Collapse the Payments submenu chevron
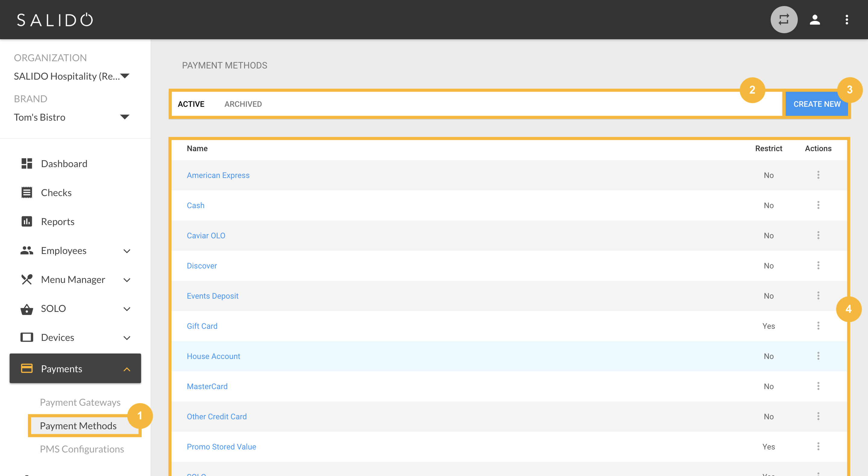This screenshot has width=868, height=476. 127,370
